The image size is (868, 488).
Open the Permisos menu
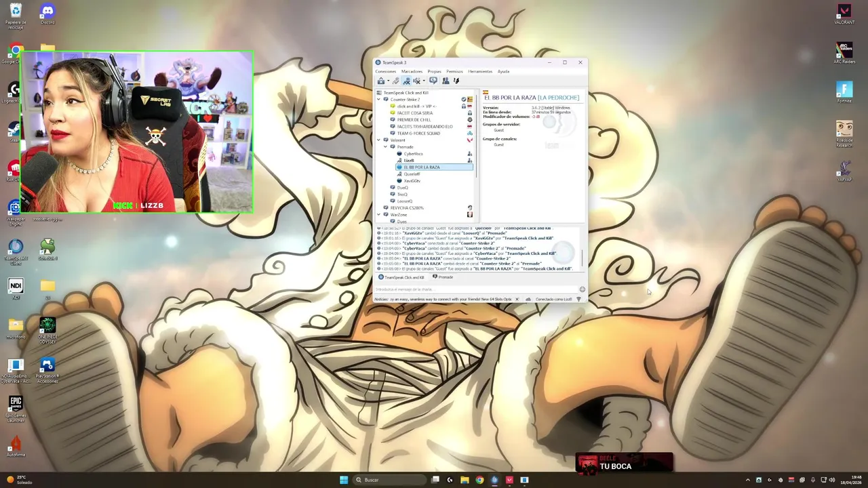point(454,71)
